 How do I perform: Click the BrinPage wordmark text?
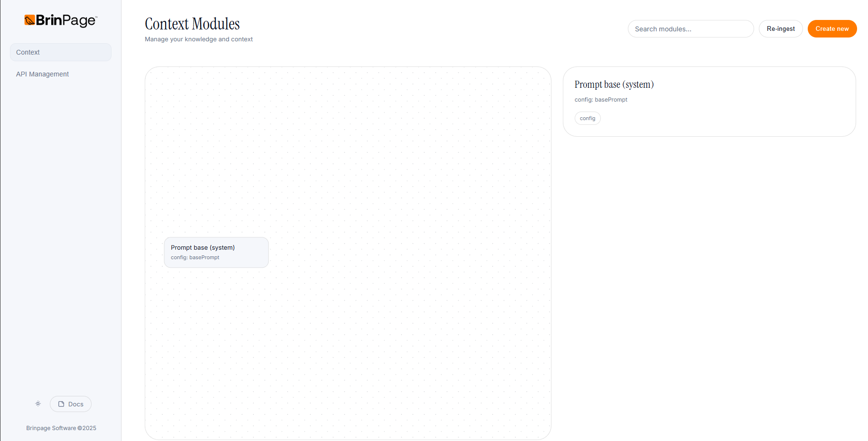point(66,20)
